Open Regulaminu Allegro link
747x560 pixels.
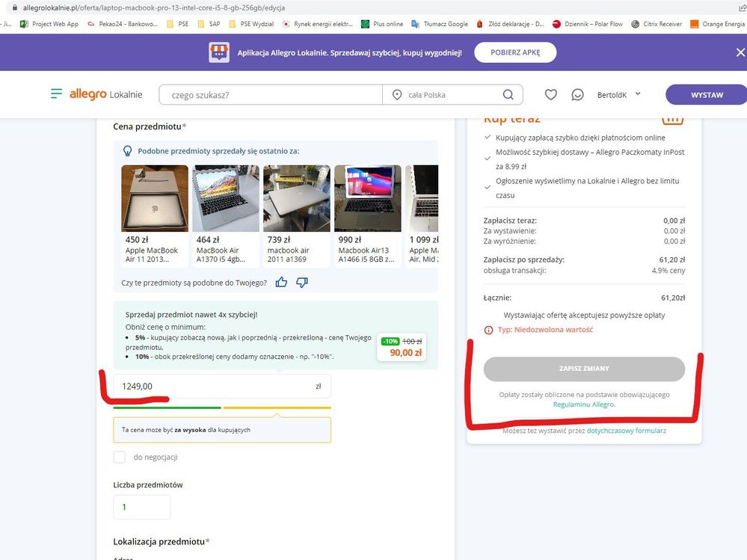(584, 404)
